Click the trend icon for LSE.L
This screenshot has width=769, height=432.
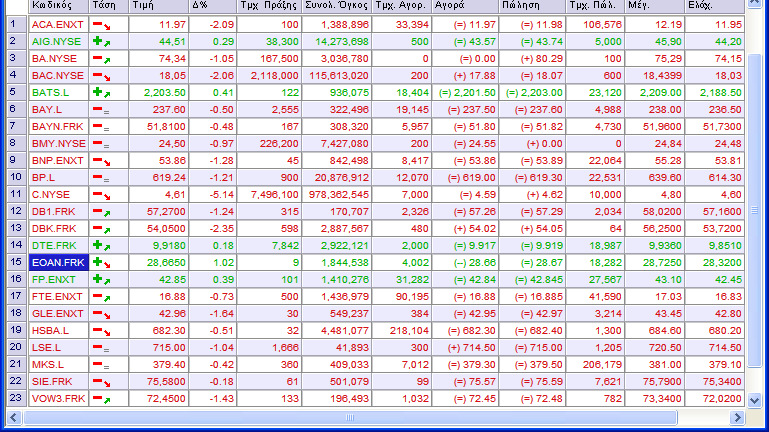click(102, 348)
